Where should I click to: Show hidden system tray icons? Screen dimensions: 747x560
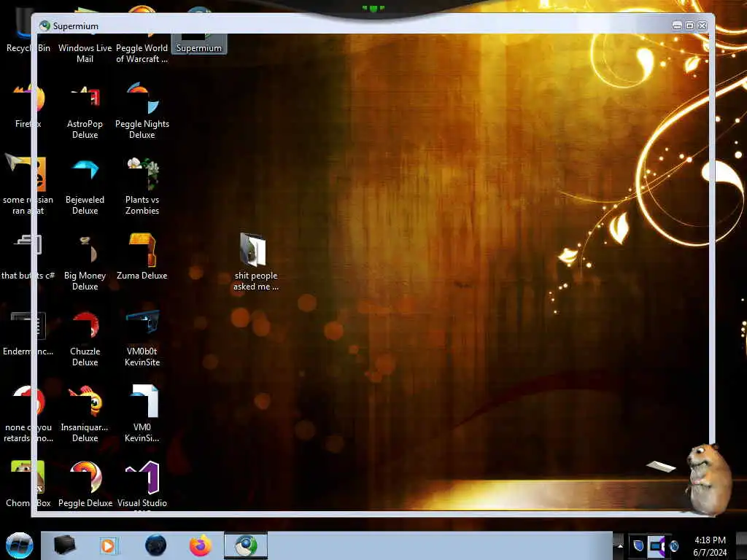[x=620, y=545]
